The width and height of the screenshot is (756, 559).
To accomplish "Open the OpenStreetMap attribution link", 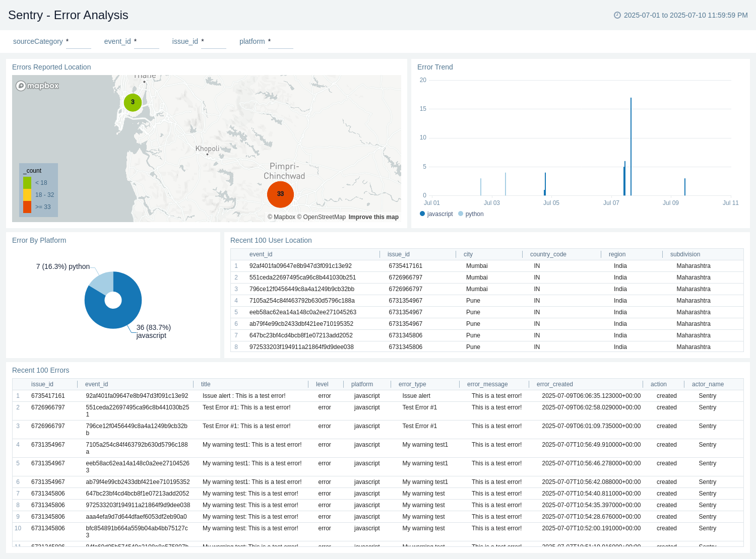I will coord(322,217).
